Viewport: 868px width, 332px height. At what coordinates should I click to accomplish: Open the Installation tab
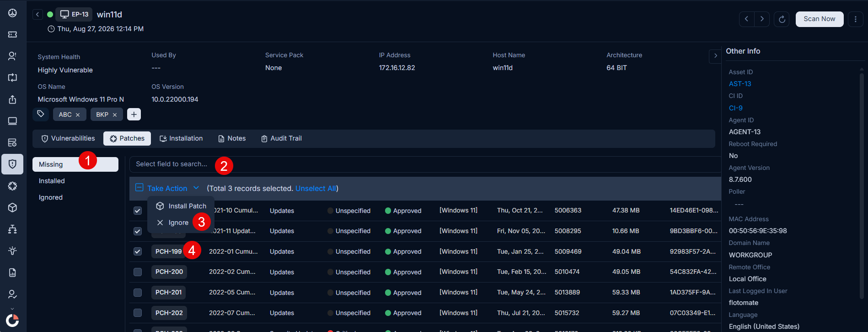[181, 138]
